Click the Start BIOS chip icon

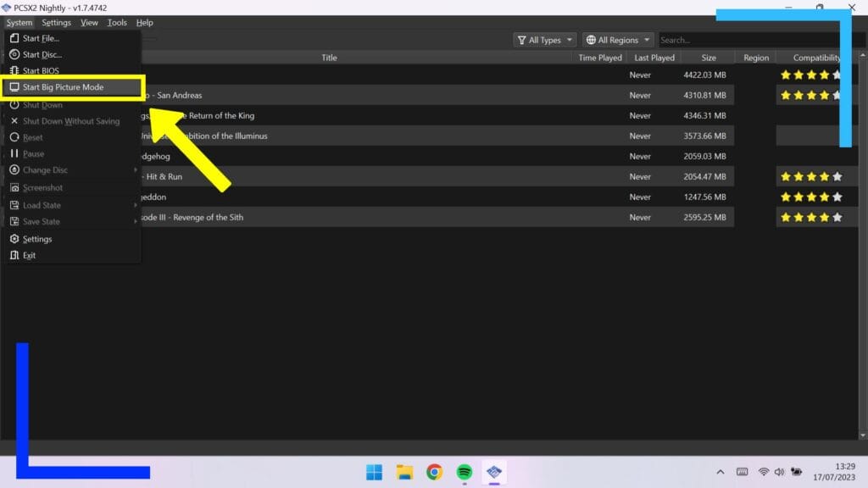tap(14, 71)
